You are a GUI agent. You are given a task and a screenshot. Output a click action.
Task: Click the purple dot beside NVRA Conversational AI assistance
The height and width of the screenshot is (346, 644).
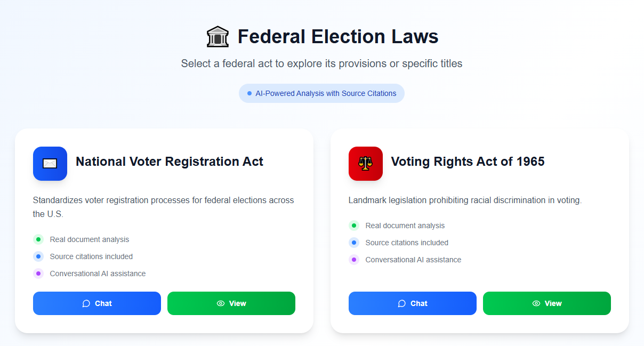coord(38,273)
